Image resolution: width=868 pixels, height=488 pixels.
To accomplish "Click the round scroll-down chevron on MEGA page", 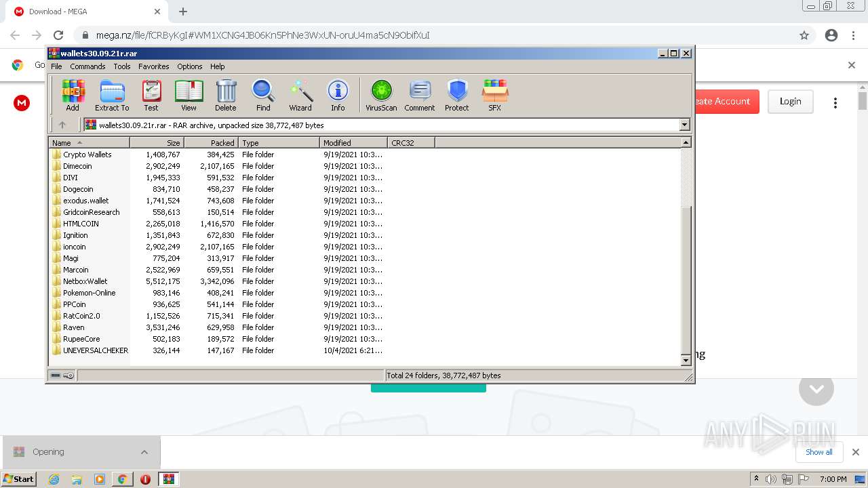I will point(816,388).
